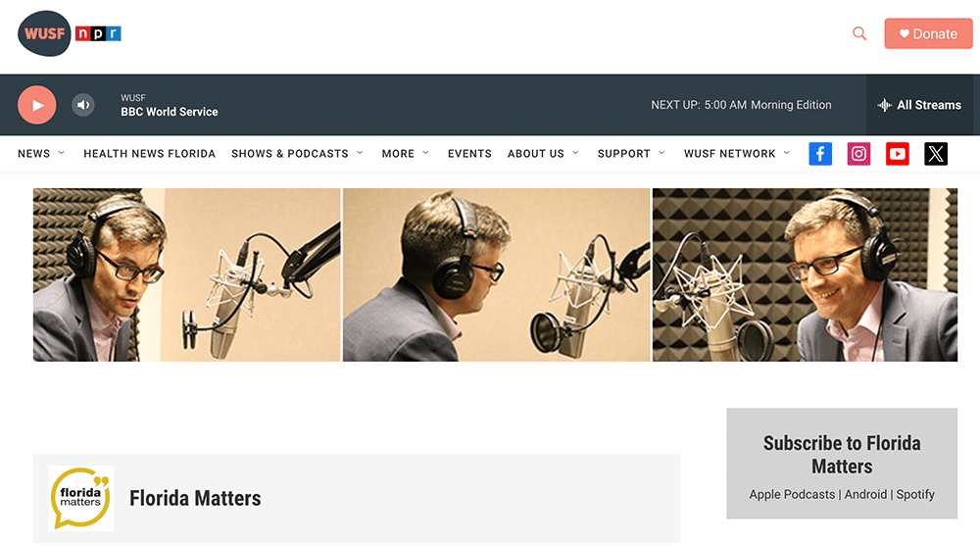Open the All Streams panel
The image size is (980, 546).
click(x=919, y=105)
